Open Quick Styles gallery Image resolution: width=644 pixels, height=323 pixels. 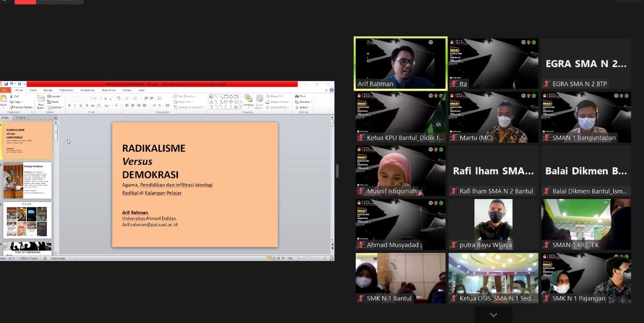[x=259, y=100]
